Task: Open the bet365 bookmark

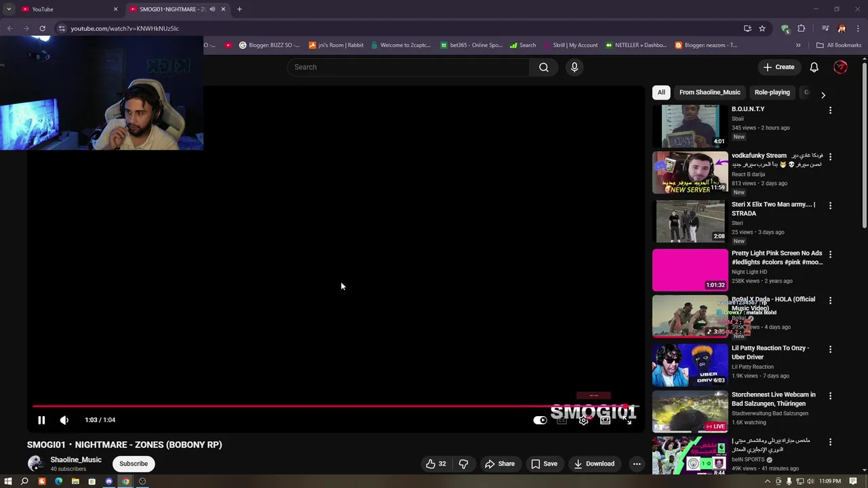Action: click(471, 45)
